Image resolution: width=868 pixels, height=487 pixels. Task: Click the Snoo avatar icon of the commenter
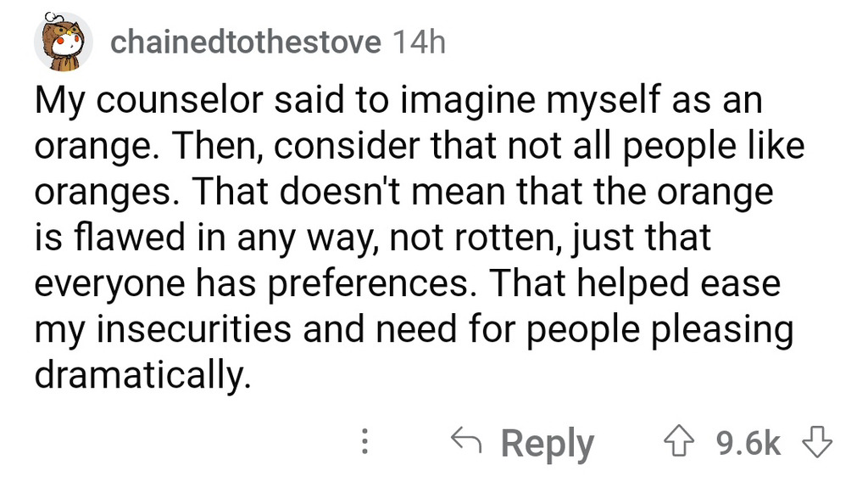[x=63, y=44]
